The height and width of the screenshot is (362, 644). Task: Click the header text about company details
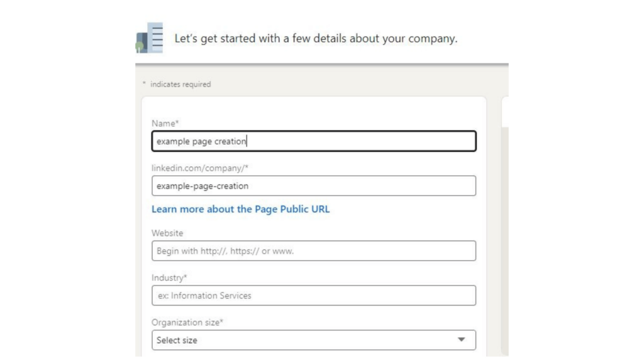(x=313, y=38)
